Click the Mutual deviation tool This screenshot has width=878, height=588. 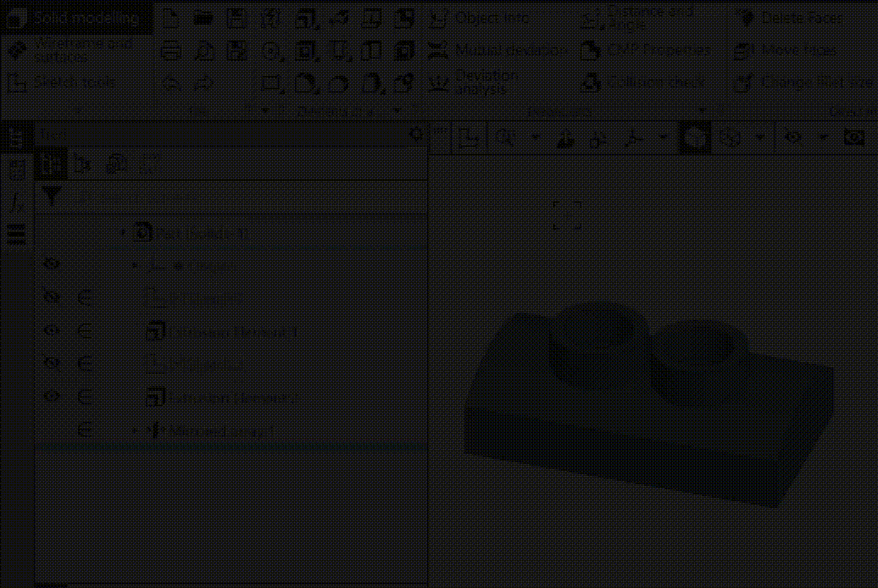[497, 50]
